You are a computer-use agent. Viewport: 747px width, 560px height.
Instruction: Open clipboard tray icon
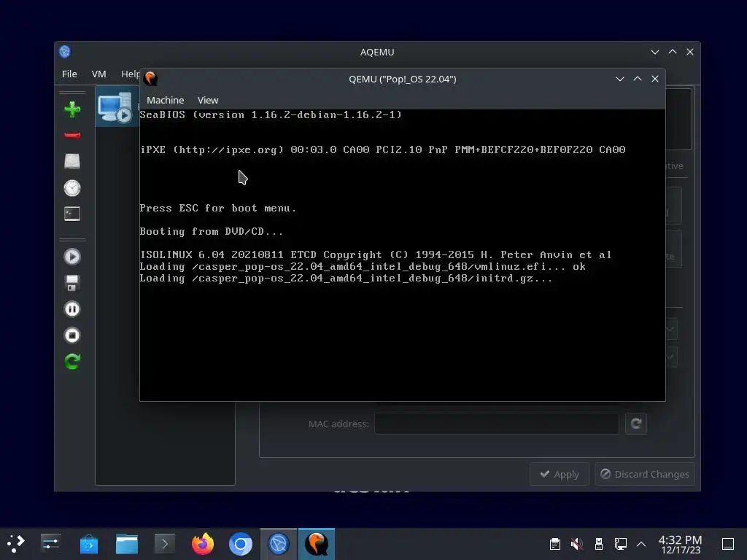pos(554,544)
